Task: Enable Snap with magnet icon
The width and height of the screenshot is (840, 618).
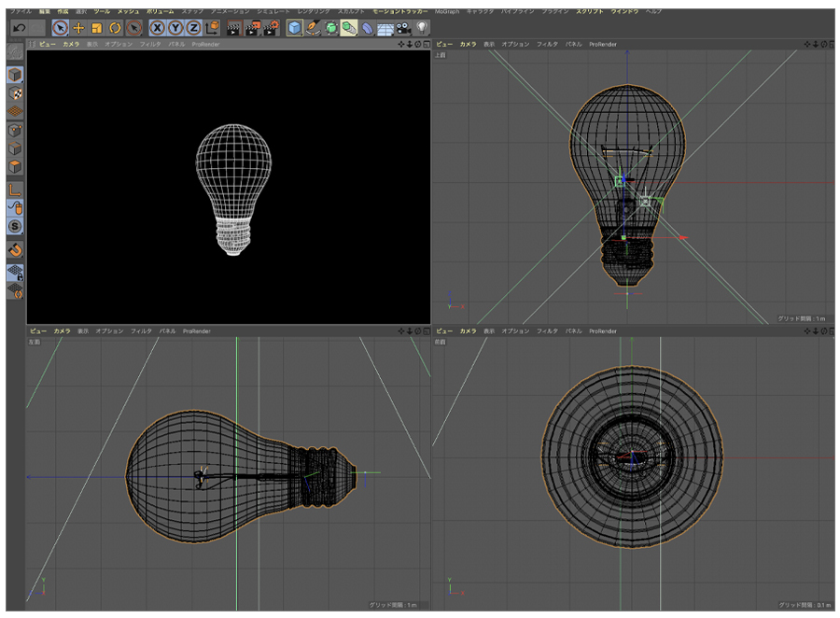Action: coord(16,250)
